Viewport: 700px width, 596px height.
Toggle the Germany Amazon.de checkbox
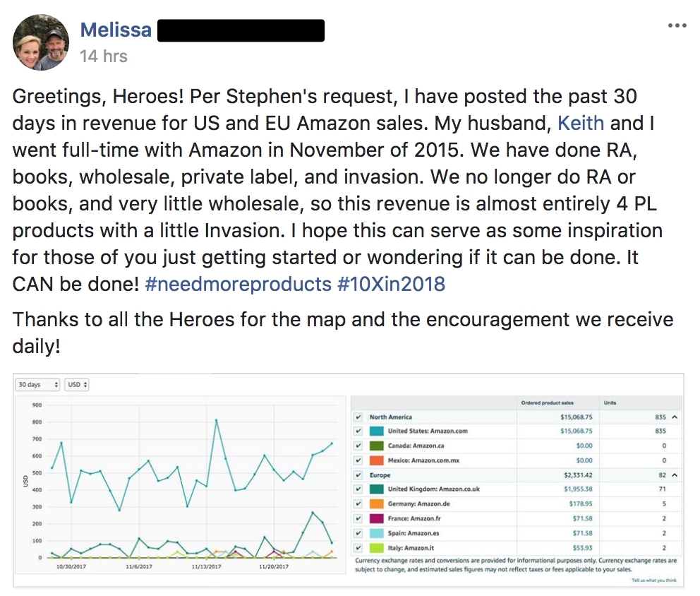[359, 504]
